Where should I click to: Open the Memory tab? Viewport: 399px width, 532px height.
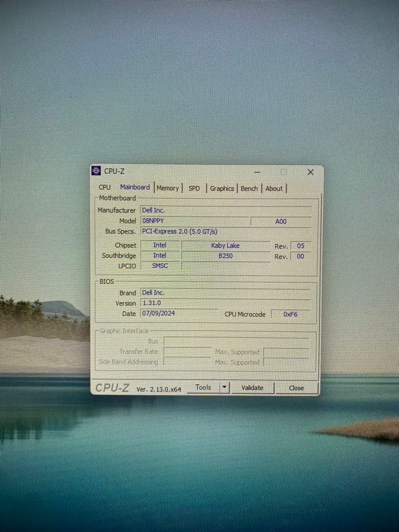pos(168,188)
